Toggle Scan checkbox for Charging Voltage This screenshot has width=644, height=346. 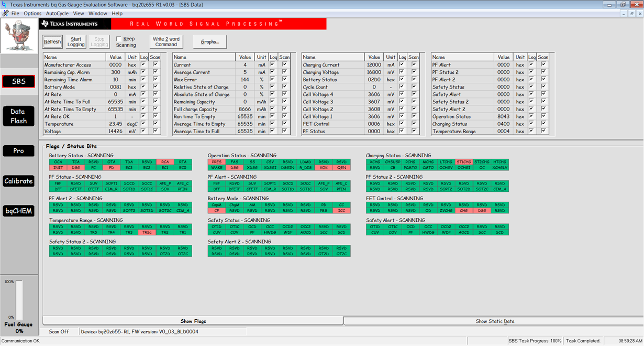414,72
